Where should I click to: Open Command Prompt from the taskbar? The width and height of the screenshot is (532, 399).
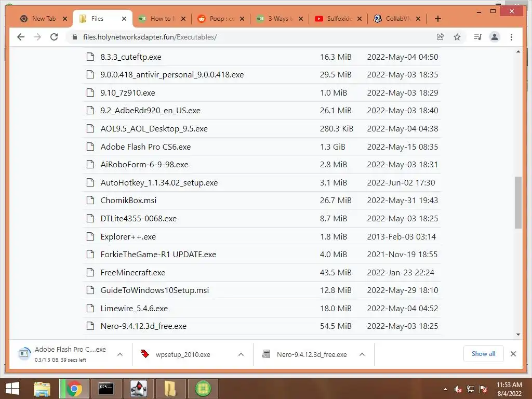point(106,389)
